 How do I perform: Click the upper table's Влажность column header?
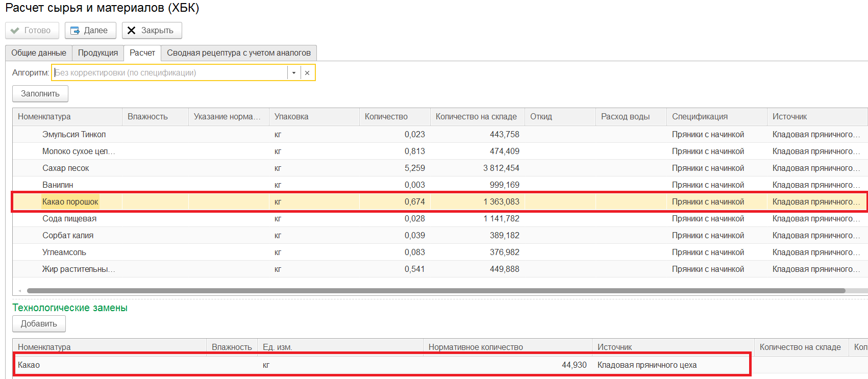point(155,117)
